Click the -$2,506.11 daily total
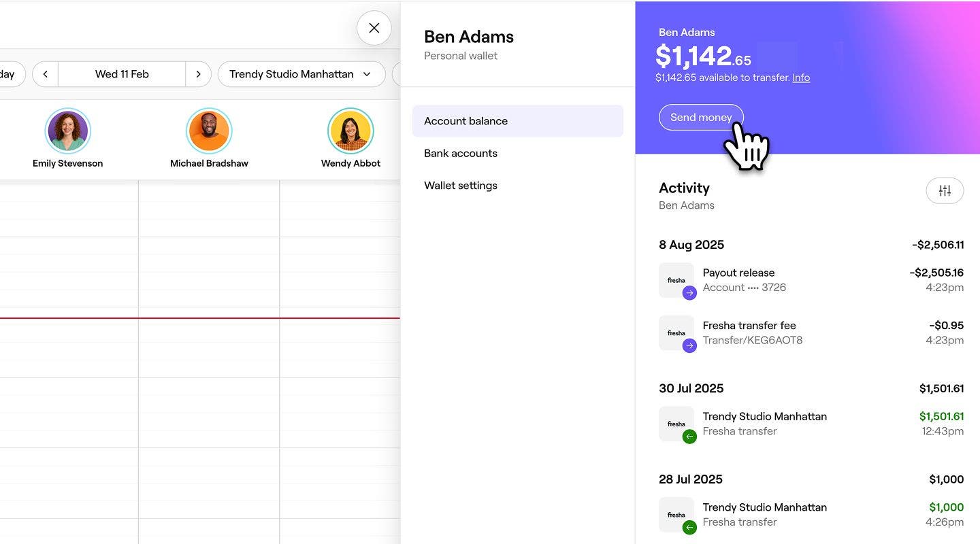The width and height of the screenshot is (980, 544). [x=938, y=245]
